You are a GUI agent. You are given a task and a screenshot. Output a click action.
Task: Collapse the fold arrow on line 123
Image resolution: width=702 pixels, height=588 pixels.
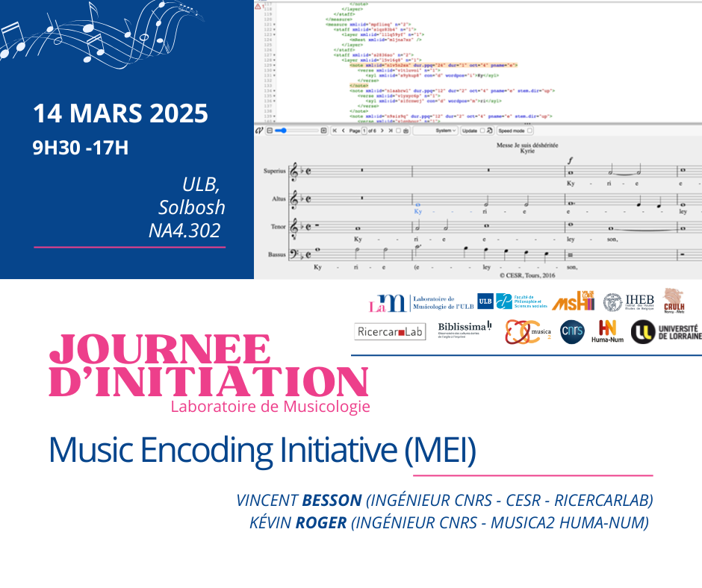coord(274,34)
